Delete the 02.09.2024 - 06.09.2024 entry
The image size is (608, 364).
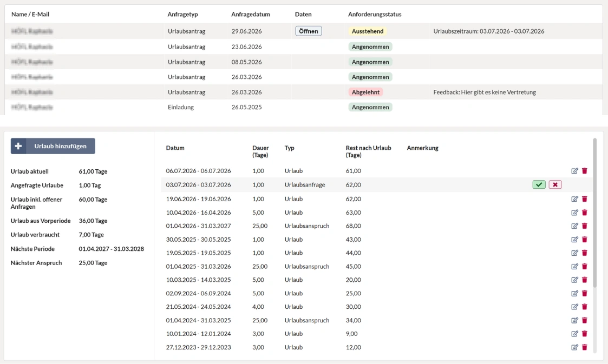click(x=585, y=293)
